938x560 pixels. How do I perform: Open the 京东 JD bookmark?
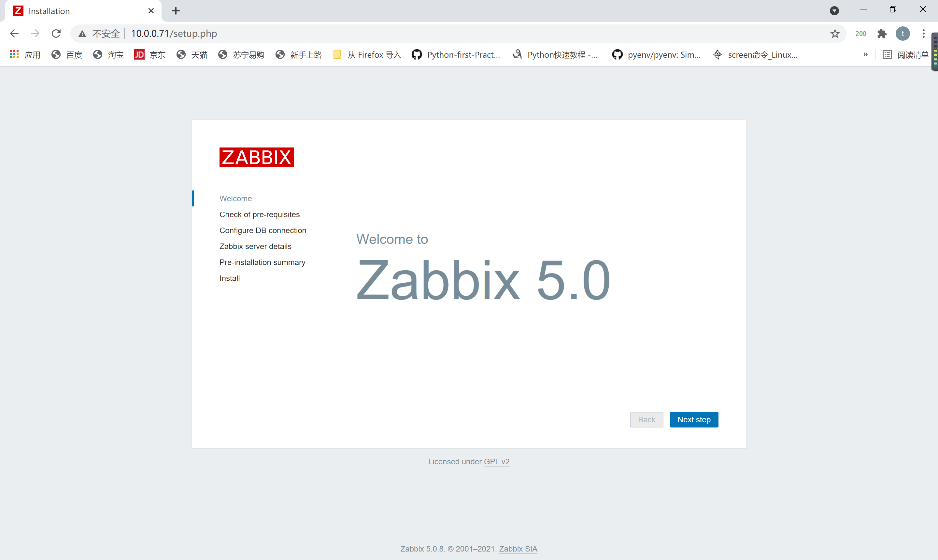pyautogui.click(x=150, y=55)
